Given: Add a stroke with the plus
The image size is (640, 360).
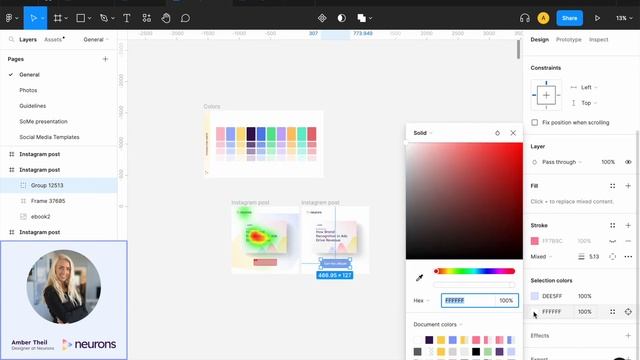Looking at the screenshot, I should tap(628, 225).
